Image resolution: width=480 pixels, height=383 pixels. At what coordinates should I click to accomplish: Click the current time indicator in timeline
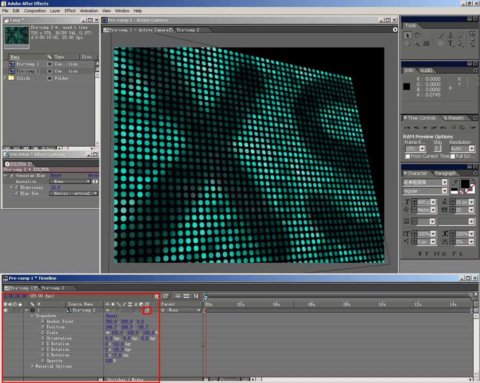coord(206,296)
